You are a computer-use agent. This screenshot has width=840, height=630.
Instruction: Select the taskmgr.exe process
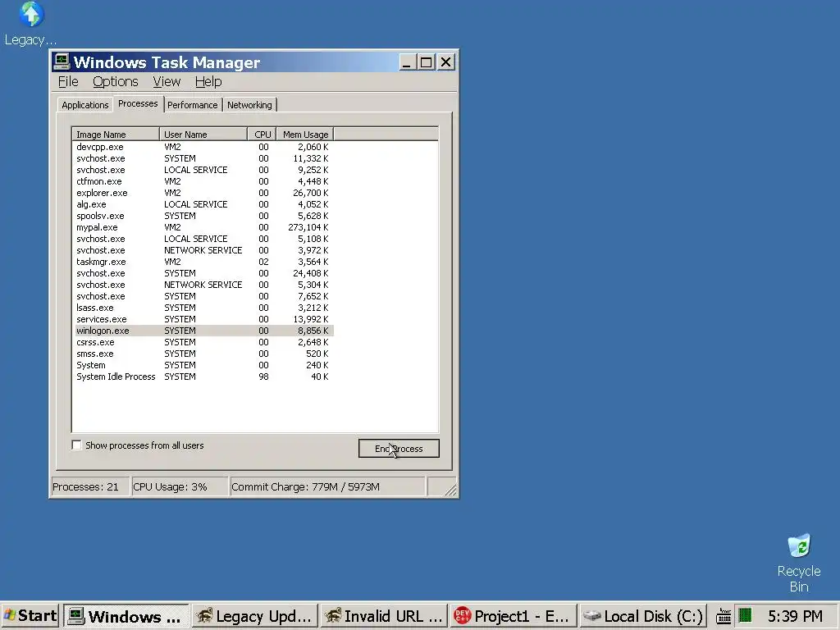tap(203, 262)
